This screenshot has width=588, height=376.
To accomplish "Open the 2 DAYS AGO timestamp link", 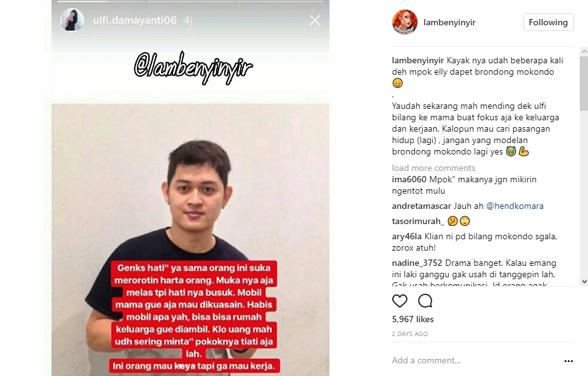I will [410, 334].
